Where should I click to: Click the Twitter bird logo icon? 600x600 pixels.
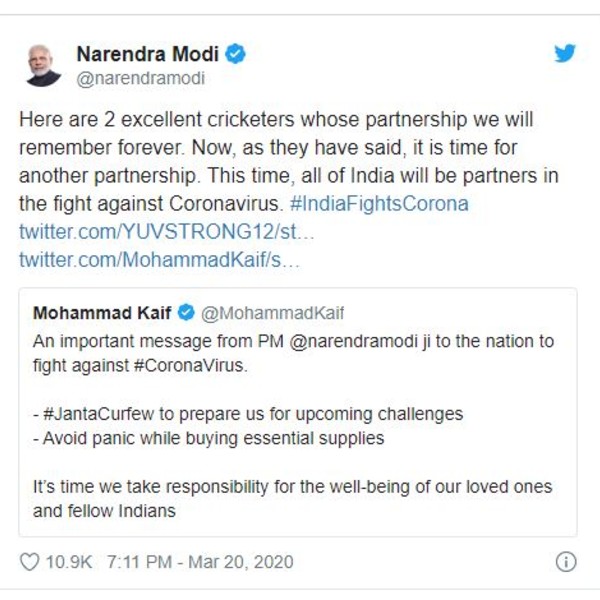pos(565,54)
